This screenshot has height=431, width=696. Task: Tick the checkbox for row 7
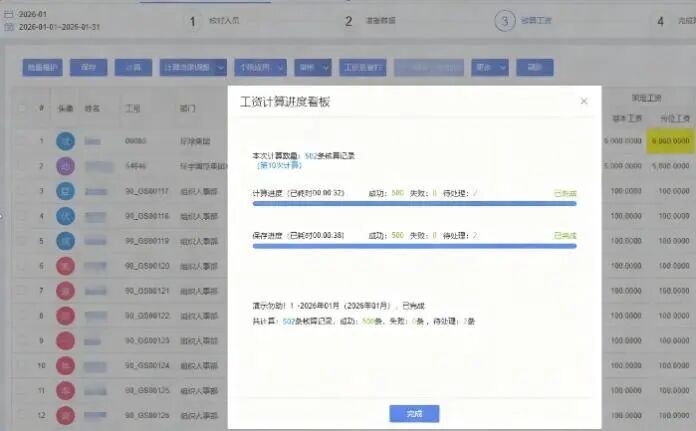click(21, 291)
